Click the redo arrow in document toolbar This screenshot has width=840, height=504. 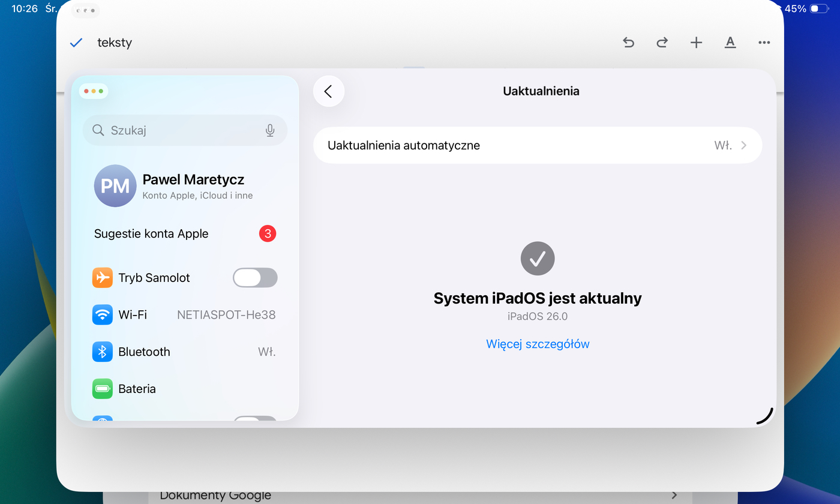point(662,43)
